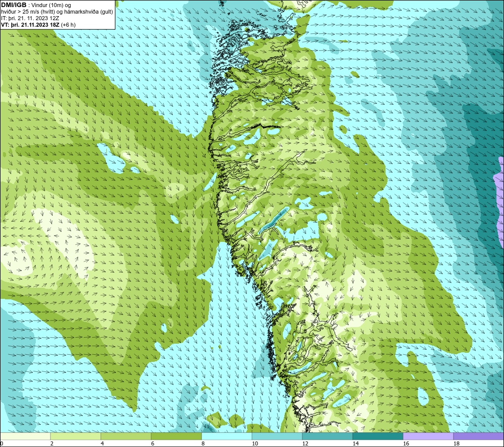
Task: Click the legend scale label "2"
Action: (52, 443)
